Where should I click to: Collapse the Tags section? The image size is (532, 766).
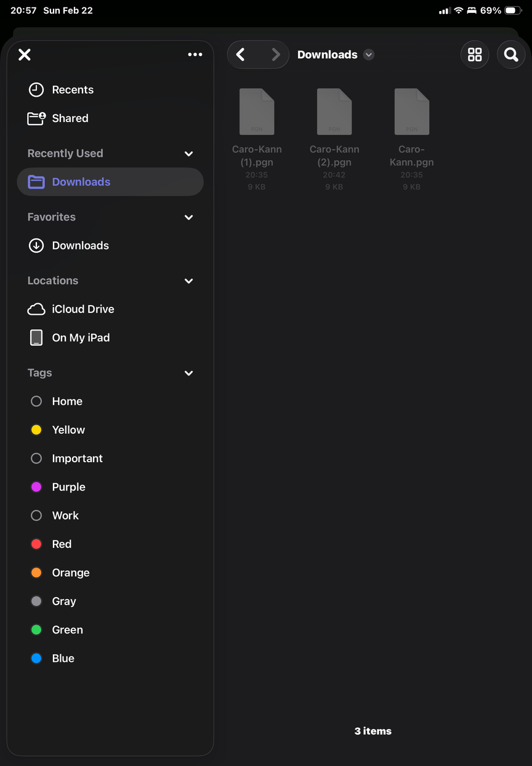[189, 373]
